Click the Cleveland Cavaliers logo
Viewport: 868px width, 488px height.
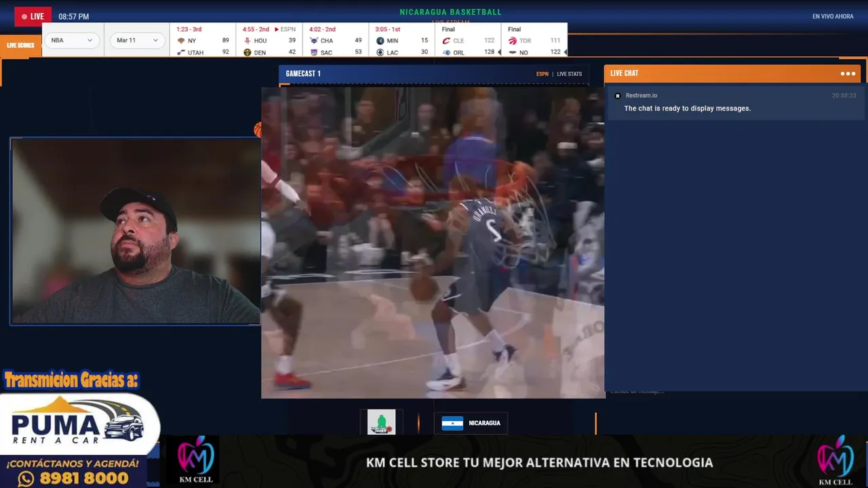point(446,41)
